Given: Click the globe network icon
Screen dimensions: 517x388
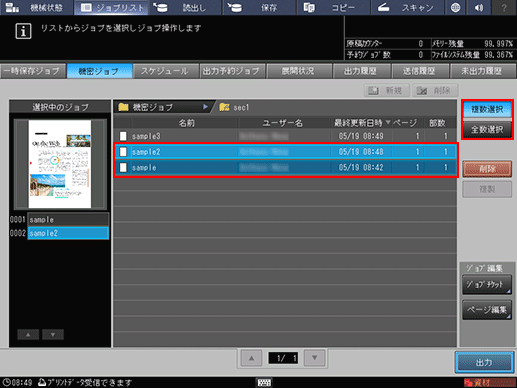Looking at the screenshot, I should click(x=455, y=7).
